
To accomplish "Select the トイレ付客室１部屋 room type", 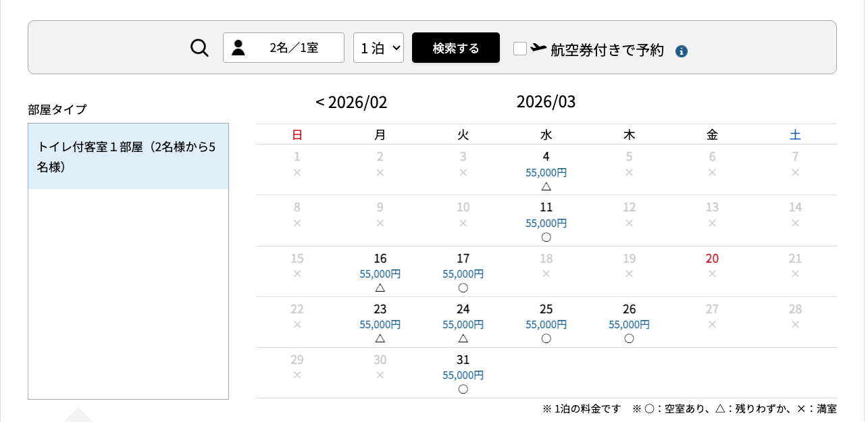I will [128, 156].
